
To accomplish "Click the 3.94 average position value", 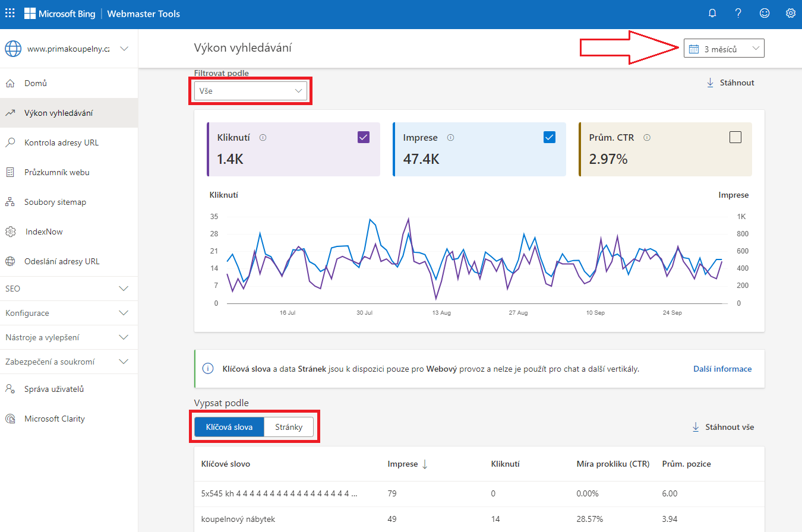I will pos(670,519).
